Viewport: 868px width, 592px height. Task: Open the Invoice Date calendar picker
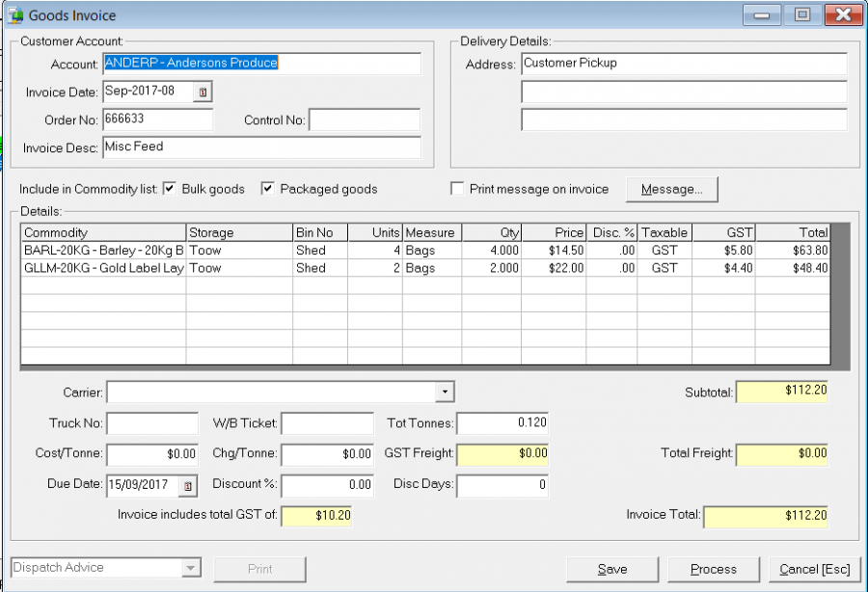pyautogui.click(x=203, y=92)
